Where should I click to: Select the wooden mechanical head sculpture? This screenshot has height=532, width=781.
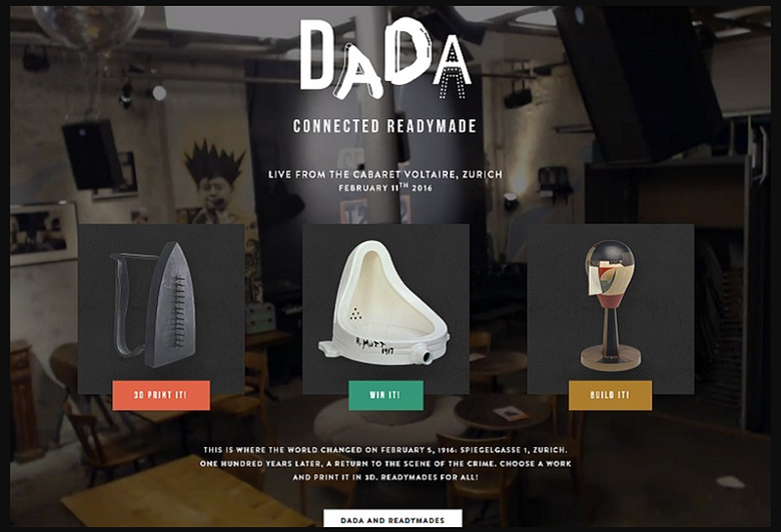(611, 305)
